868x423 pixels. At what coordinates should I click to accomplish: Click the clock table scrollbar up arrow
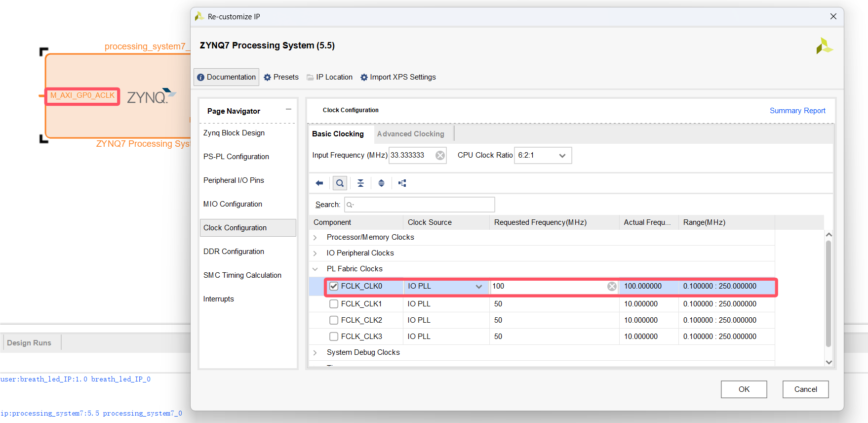point(829,235)
